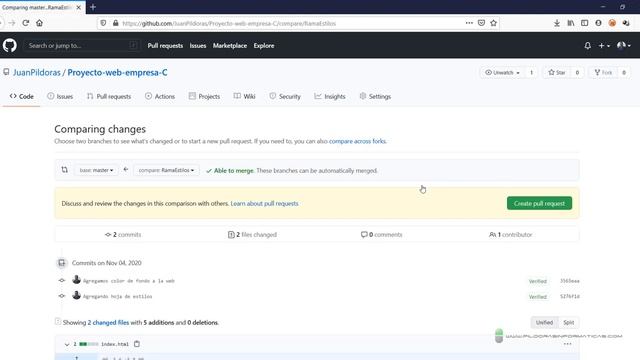Image resolution: width=640 pixels, height=360 pixels.
Task: Open the browser library icon
Action: coord(571,23)
